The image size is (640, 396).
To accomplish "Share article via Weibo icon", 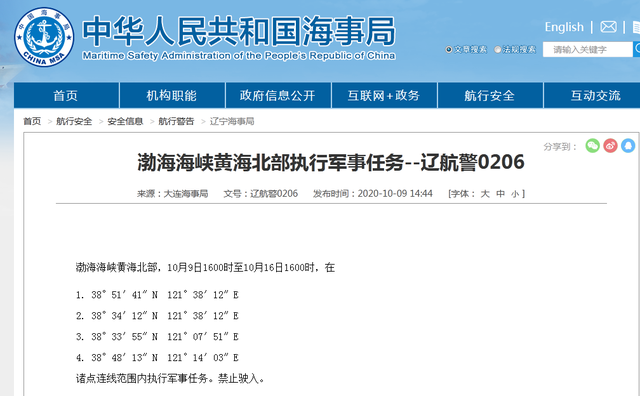I will (610, 145).
